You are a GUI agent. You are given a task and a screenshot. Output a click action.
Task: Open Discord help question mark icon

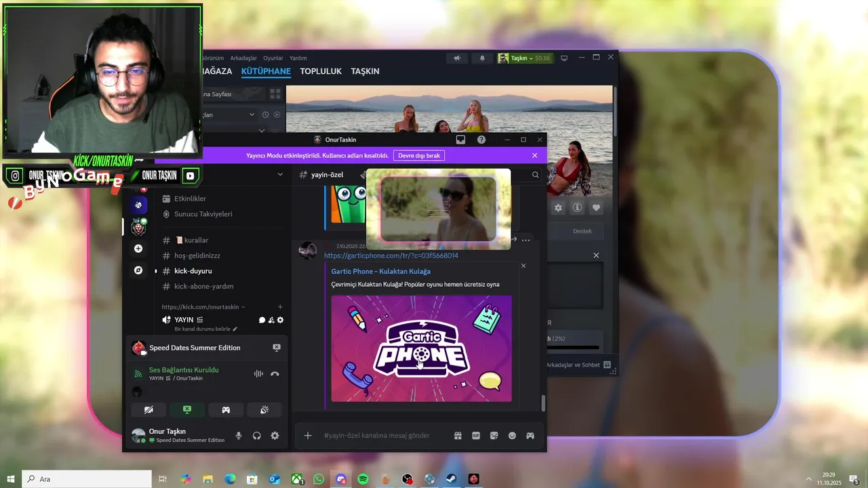tap(481, 140)
